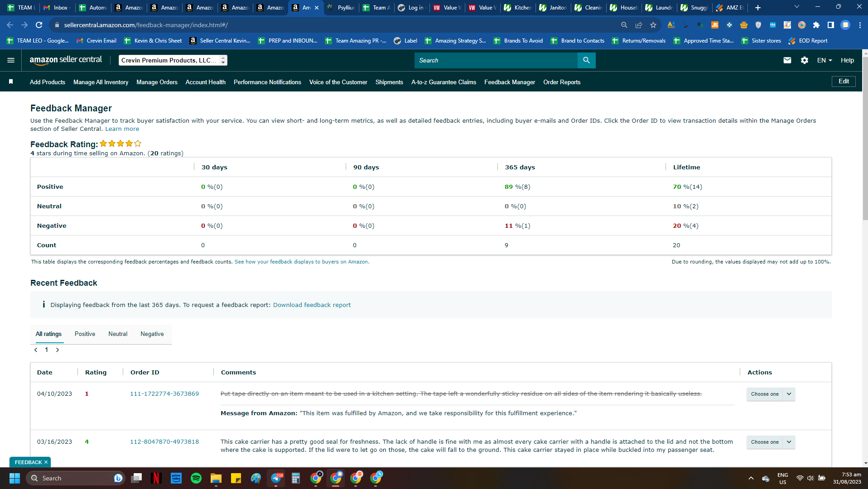The image size is (868, 489).
Task: Open the browser tab search chevron
Action: tap(797, 7)
